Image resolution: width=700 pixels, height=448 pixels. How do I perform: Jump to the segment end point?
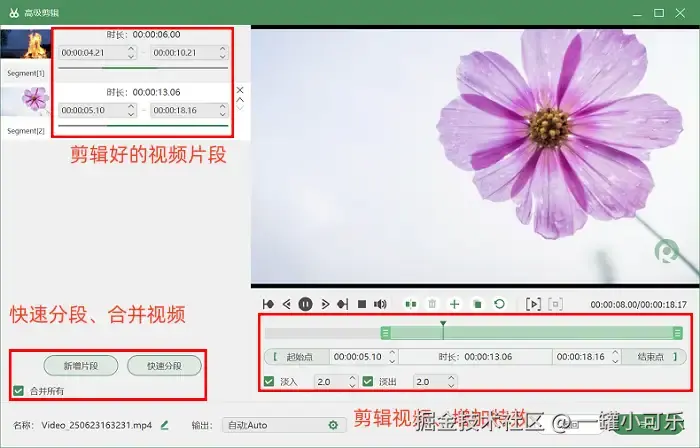(343, 304)
